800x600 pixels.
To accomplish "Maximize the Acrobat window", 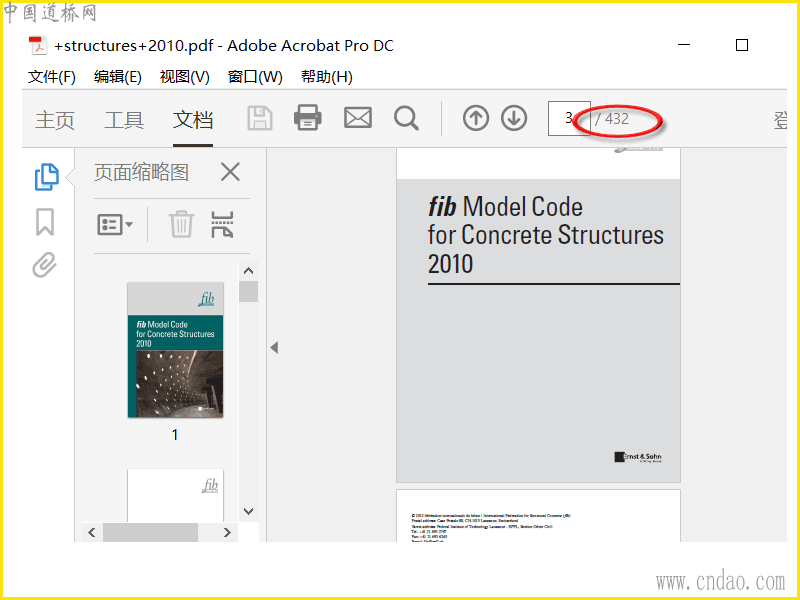I will (742, 45).
